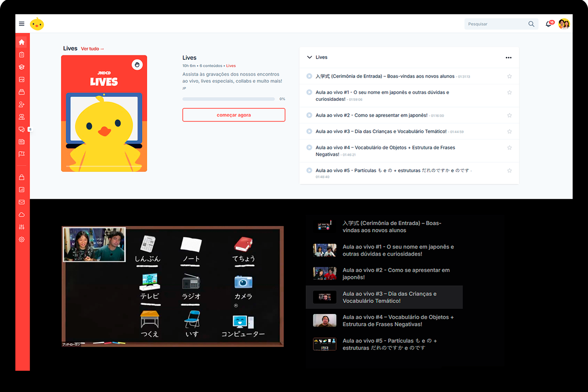Click the magnifier search icon
This screenshot has width=588, height=392.
tap(531, 24)
